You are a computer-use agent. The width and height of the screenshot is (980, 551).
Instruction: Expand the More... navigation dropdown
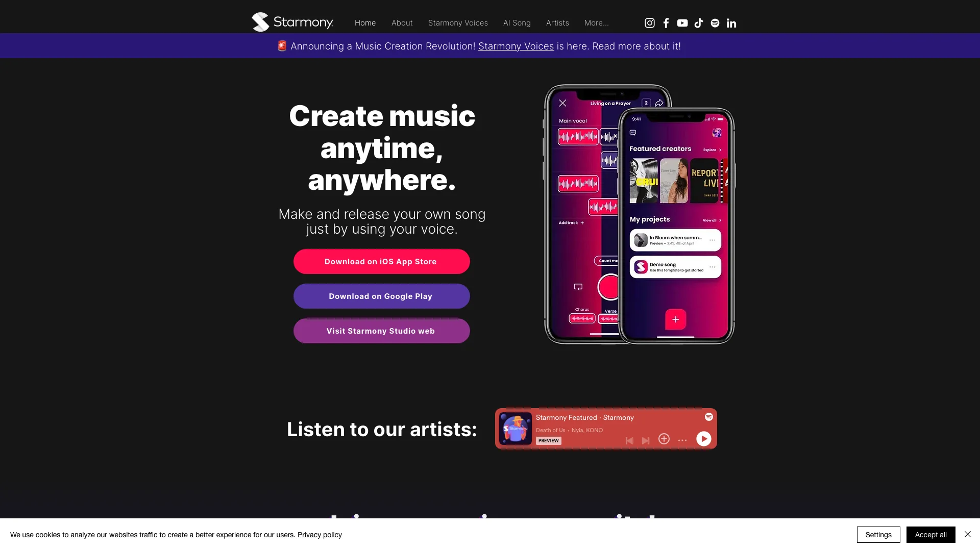(596, 23)
